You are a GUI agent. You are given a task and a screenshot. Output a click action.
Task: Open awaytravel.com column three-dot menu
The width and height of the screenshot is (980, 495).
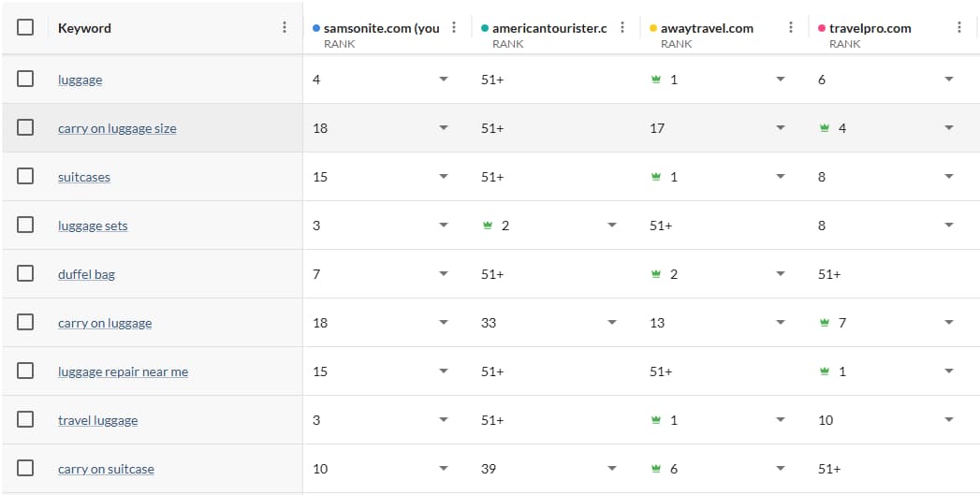click(x=791, y=28)
